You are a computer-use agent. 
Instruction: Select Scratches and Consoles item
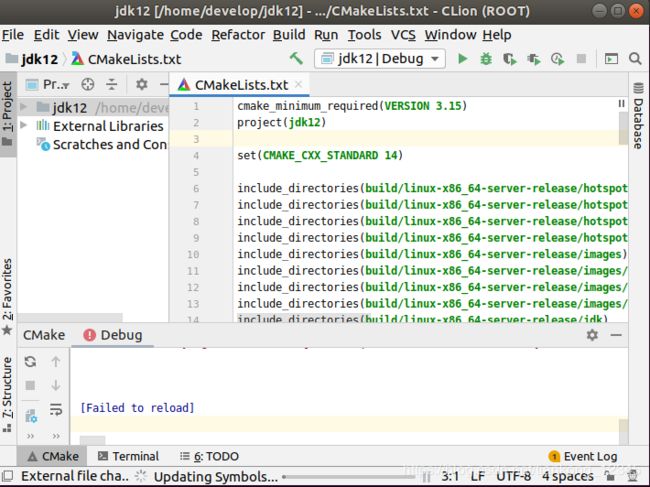(x=102, y=144)
